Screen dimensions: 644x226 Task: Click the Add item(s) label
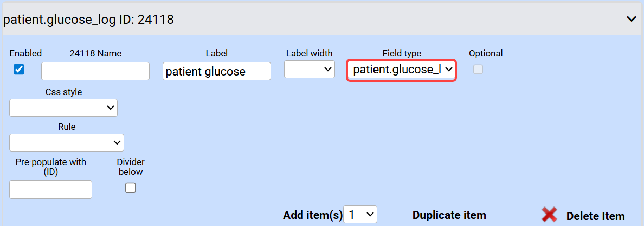pos(312,215)
